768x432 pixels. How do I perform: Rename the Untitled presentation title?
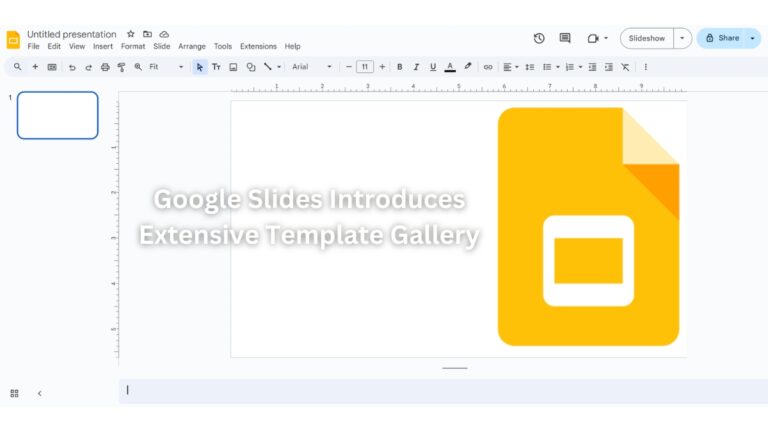72,34
